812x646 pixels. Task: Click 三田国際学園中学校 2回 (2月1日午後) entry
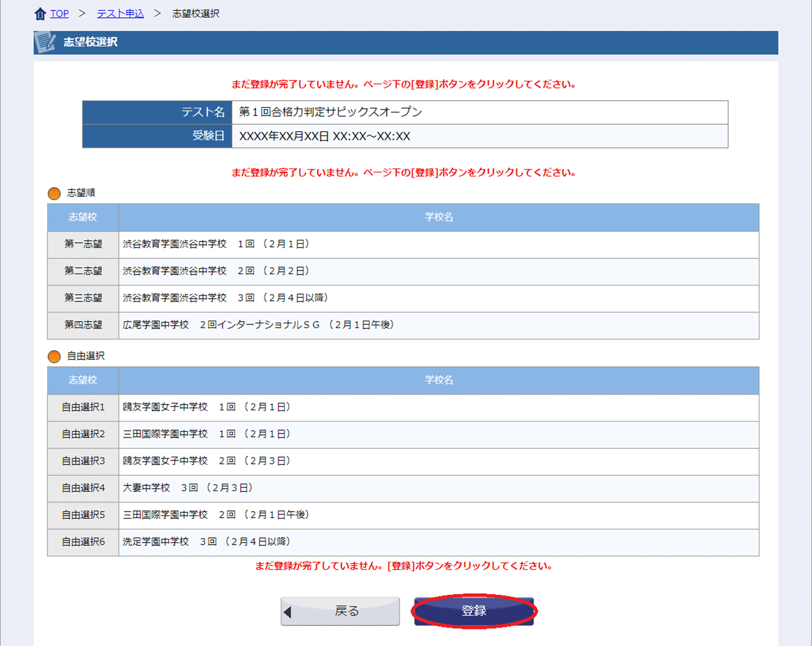pyautogui.click(x=216, y=515)
